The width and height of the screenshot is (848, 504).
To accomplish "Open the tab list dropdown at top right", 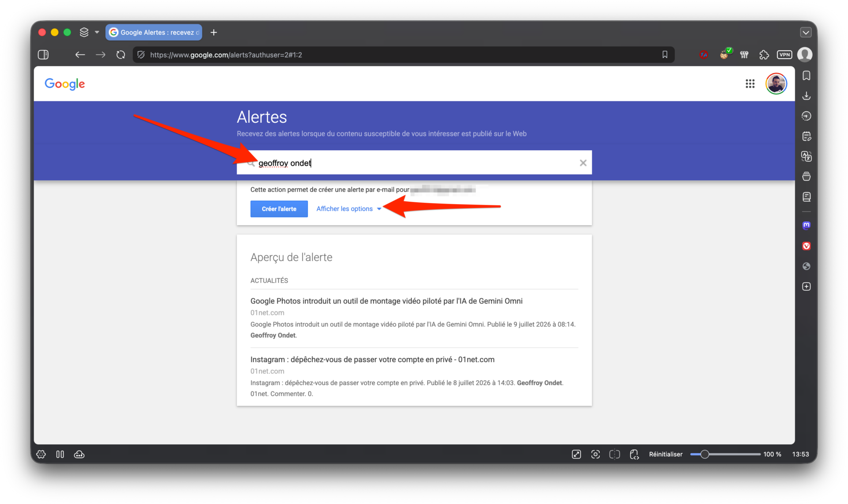I will 806,32.
